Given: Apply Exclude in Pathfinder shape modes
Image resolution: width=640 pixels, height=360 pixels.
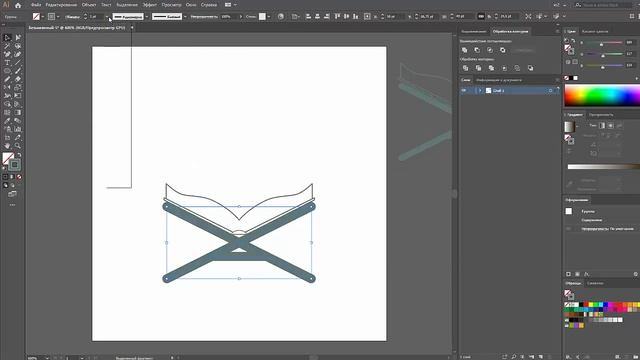Looking at the screenshot, I should pos(502,50).
